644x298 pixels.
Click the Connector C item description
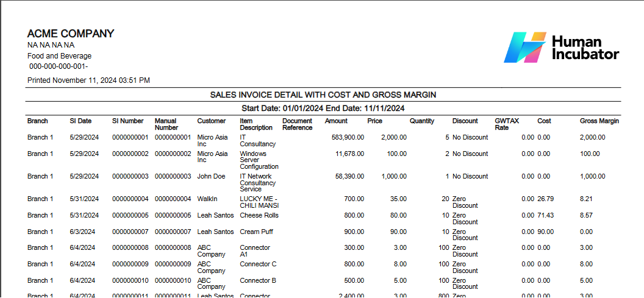click(258, 264)
